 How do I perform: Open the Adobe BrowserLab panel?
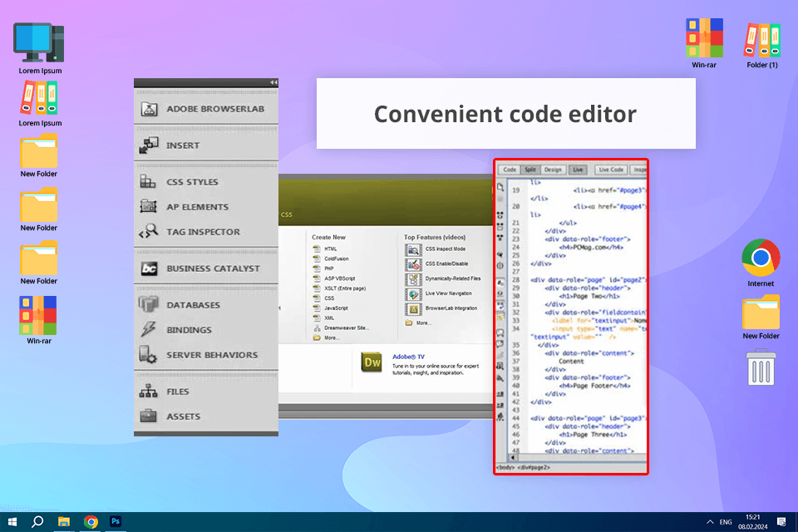(206, 108)
